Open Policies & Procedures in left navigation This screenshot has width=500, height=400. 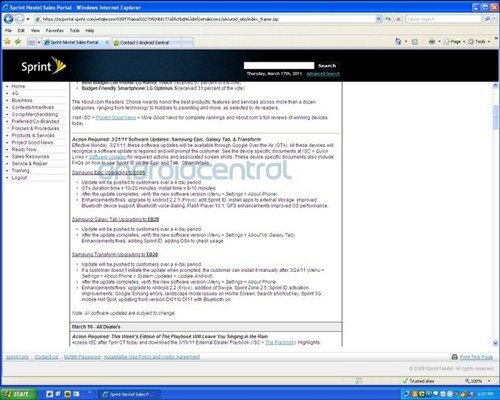[35, 128]
